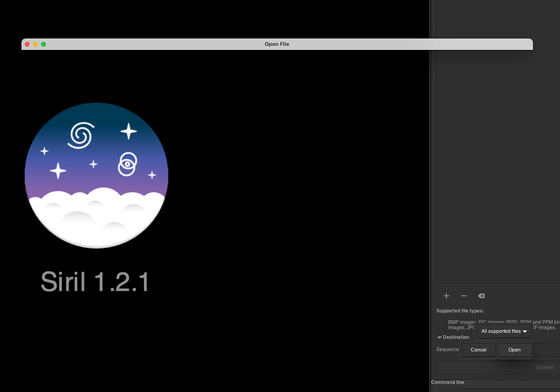This screenshot has width=560, height=392.
Task: Minimize the Open File dialog with yellow button
Action: pyautogui.click(x=35, y=44)
